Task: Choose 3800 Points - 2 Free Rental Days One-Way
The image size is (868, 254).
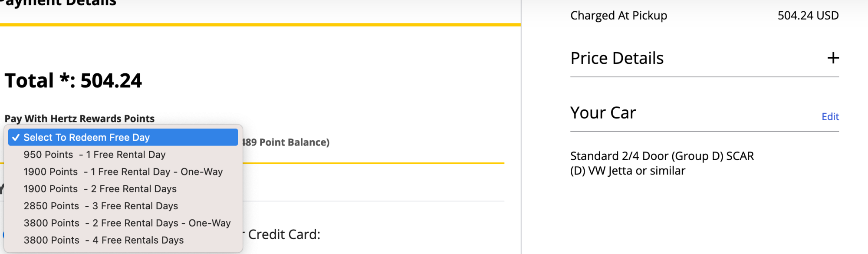Action: [x=123, y=223]
